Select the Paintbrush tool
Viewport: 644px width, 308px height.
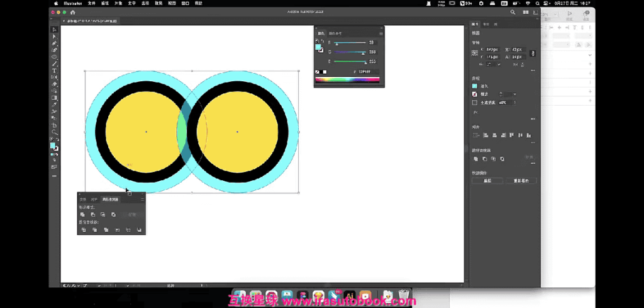pos(54,64)
